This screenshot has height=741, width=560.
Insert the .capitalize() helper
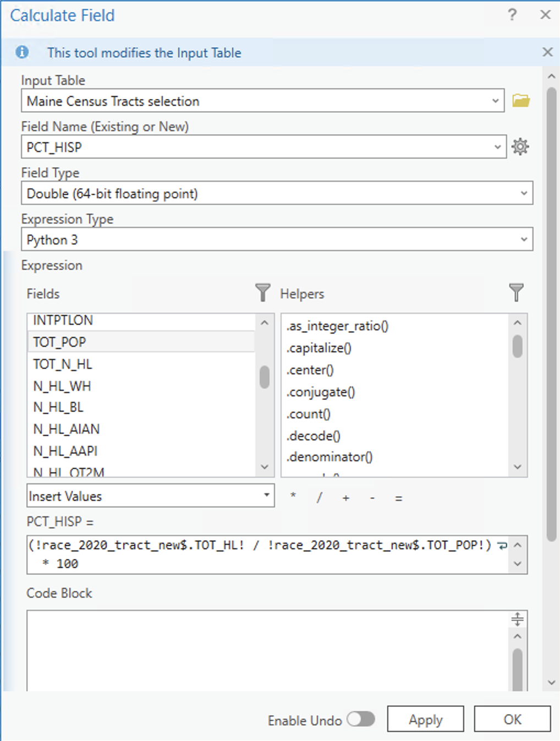point(318,348)
